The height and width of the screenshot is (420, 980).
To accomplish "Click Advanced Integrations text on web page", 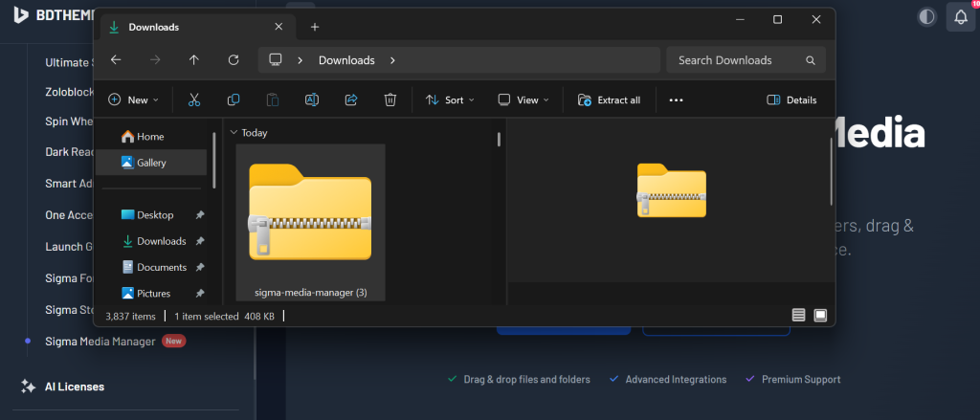I will [676, 380].
